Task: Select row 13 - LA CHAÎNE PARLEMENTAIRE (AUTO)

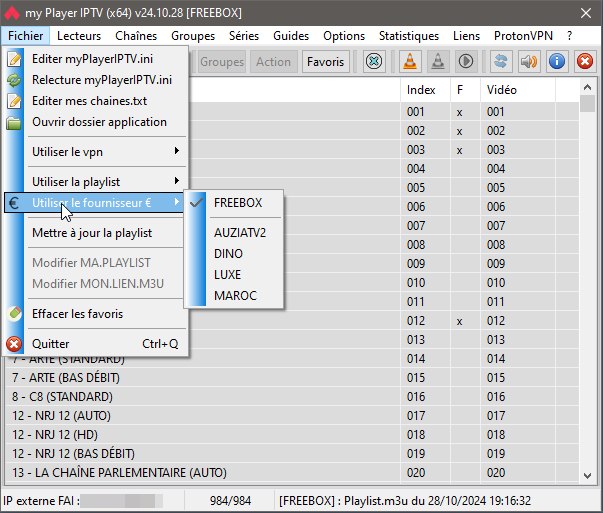Action: [x=292, y=473]
